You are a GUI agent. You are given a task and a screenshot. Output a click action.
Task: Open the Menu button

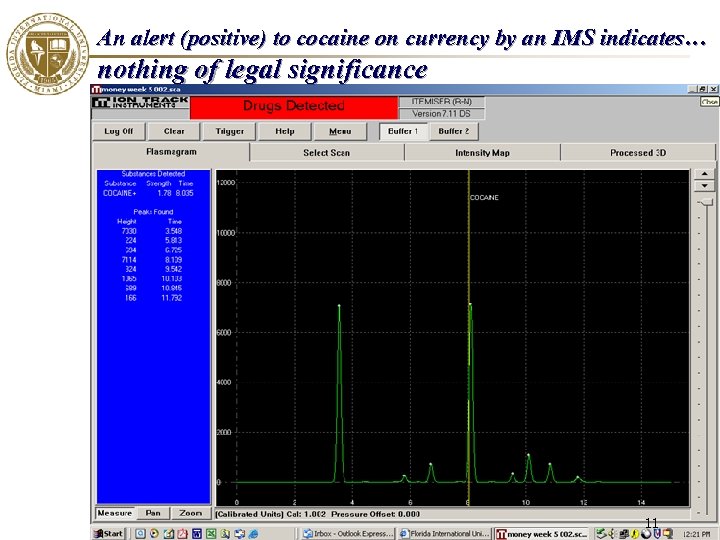339,131
